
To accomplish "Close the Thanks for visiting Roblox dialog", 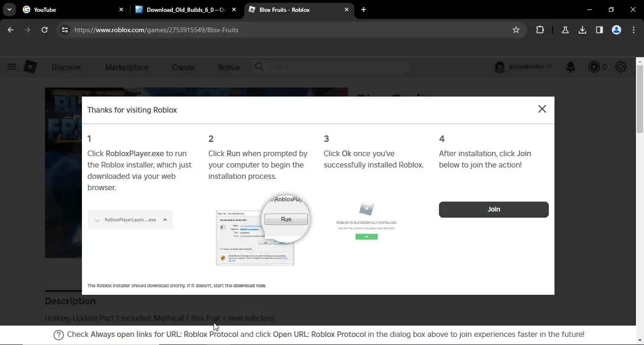I will click(x=542, y=109).
